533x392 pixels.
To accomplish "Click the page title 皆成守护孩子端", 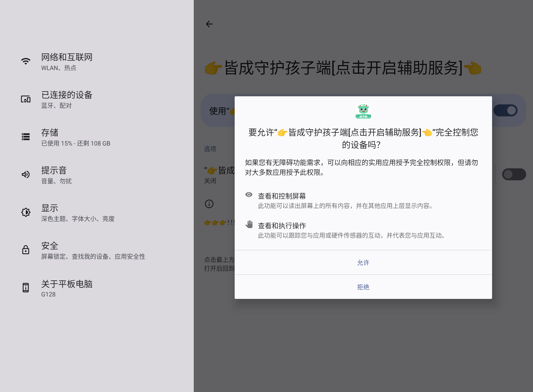I will 343,68.
